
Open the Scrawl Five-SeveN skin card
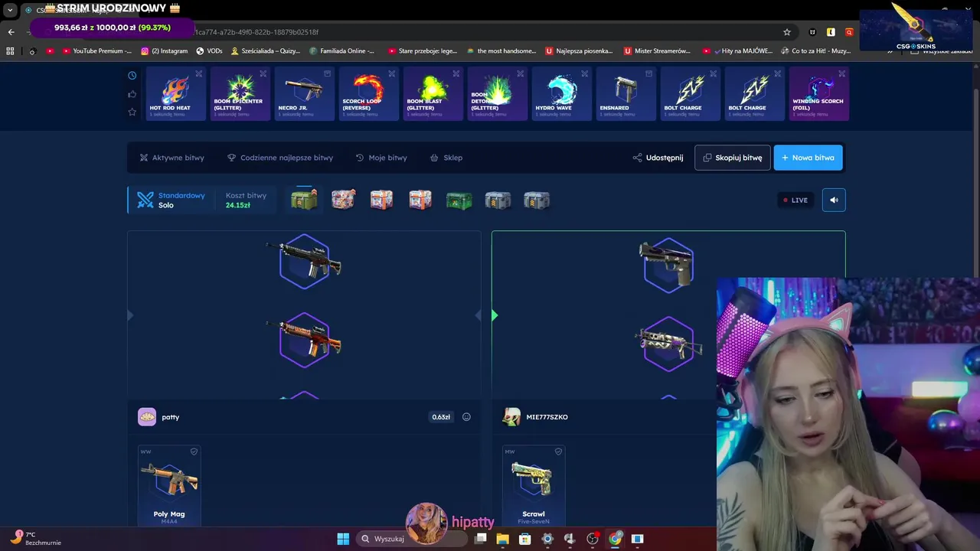[534, 485]
